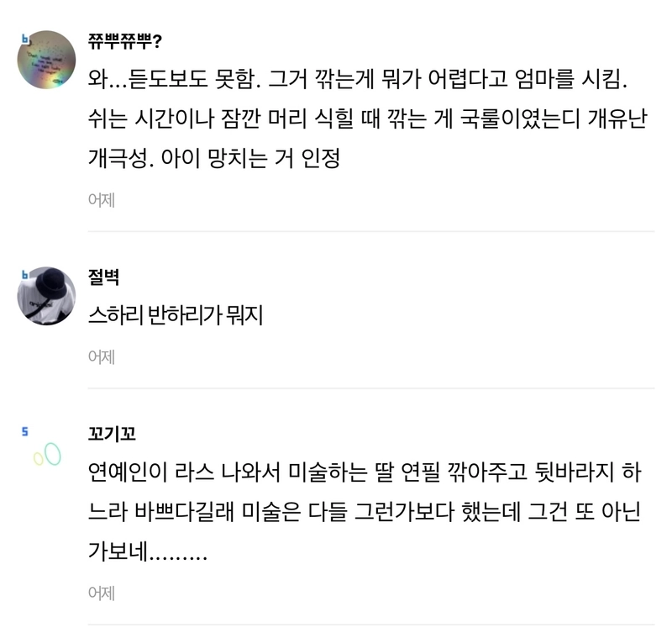
Task: Click the 어제 timestamp under 꼬기꼬 comment
Action: point(102,593)
